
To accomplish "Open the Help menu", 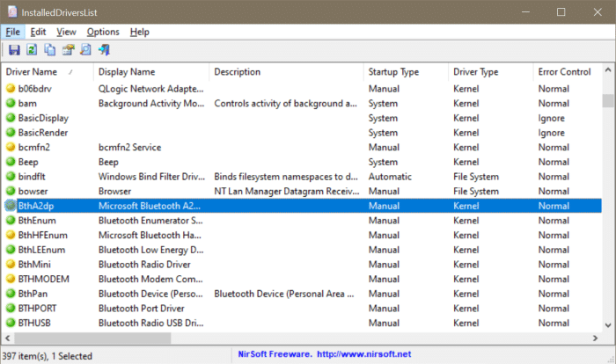I will click(139, 32).
